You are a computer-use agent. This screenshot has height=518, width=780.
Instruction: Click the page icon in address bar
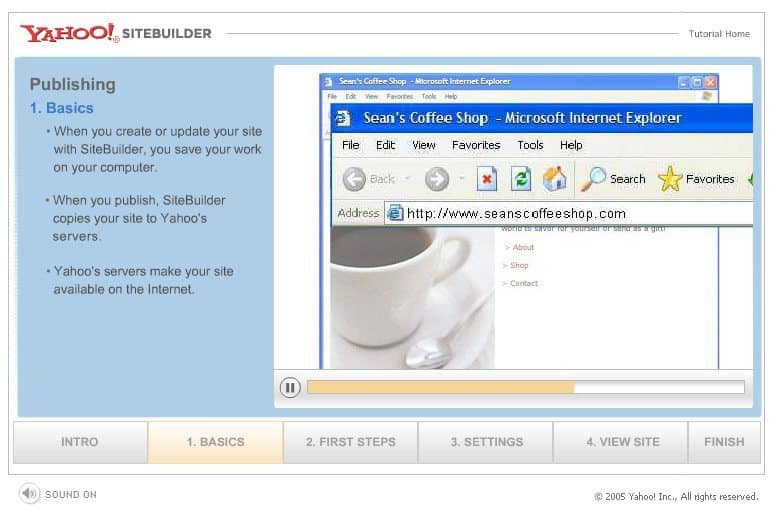coord(395,213)
